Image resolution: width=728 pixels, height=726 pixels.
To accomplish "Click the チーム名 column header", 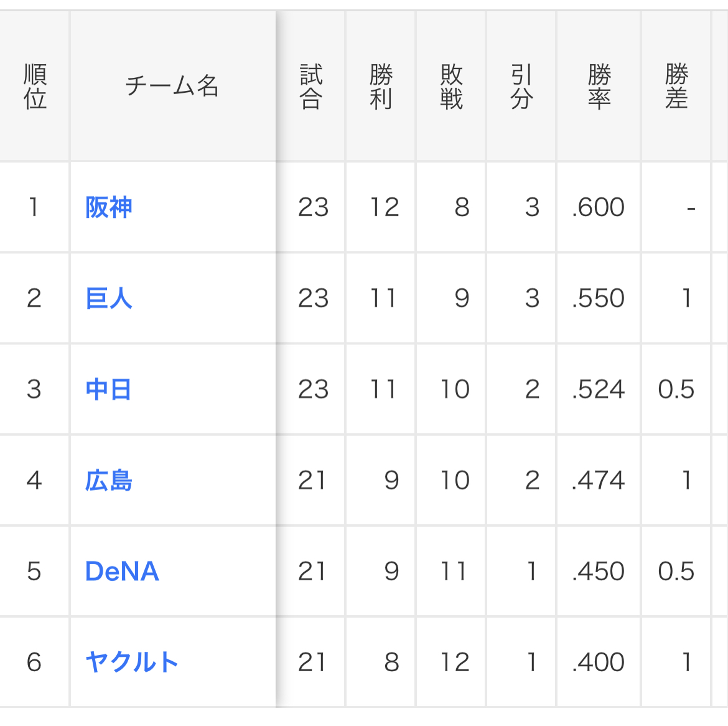I will tap(172, 87).
